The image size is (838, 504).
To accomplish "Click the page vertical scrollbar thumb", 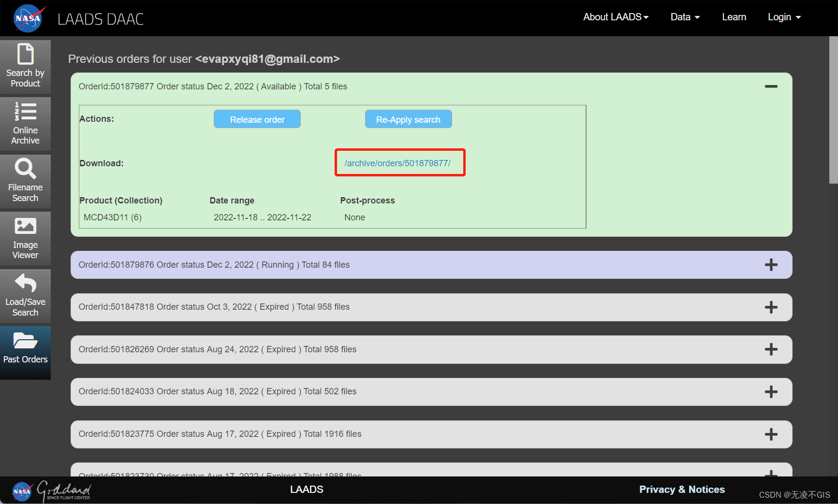I will tap(833, 110).
